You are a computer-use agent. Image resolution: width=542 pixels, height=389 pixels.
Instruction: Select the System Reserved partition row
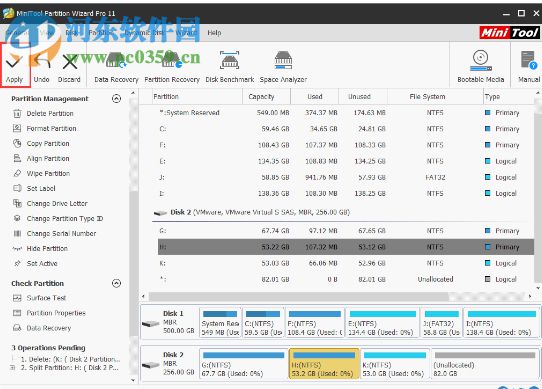pyautogui.click(x=346, y=113)
